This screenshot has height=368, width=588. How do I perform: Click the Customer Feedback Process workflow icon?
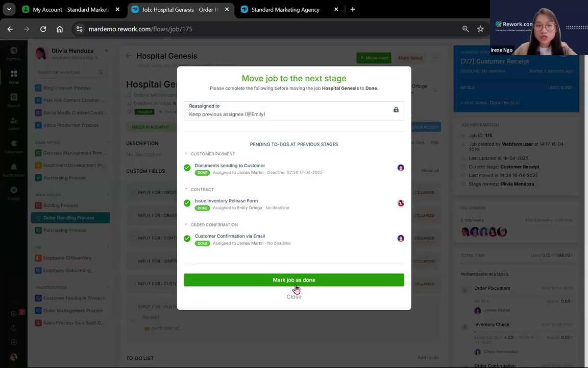click(38, 298)
